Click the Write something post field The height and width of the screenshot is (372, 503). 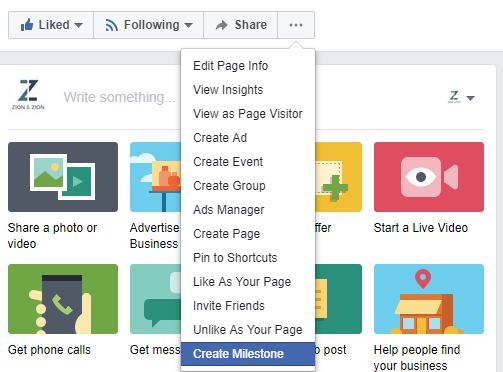[x=119, y=97]
